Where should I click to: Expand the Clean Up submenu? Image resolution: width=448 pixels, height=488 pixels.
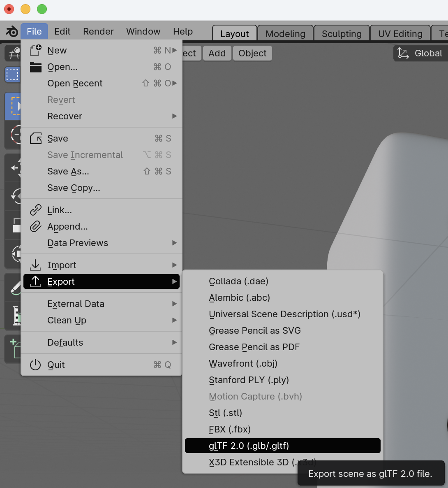coord(174,320)
